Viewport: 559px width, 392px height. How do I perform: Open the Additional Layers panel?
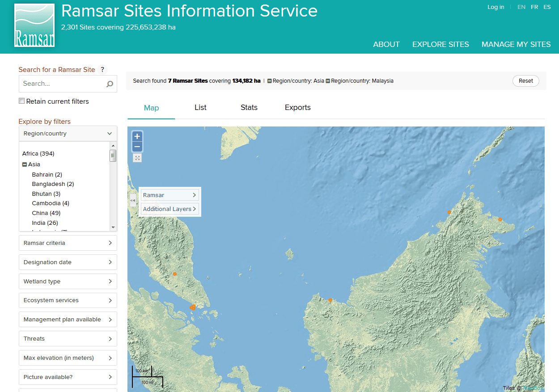[170, 209]
